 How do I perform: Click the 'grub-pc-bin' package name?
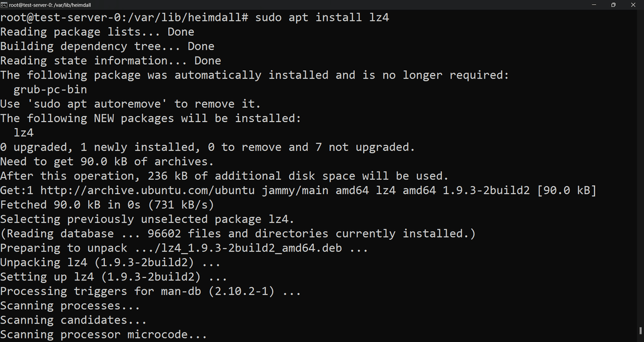50,89
